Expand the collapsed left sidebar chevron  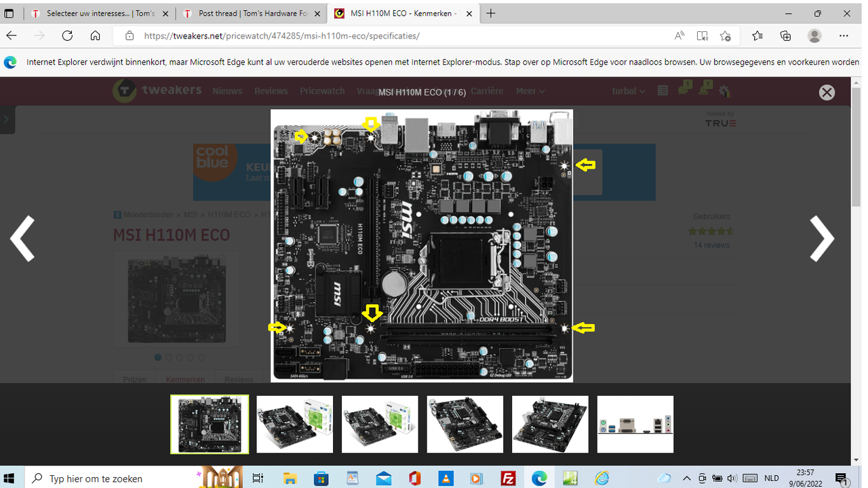[x=7, y=119]
